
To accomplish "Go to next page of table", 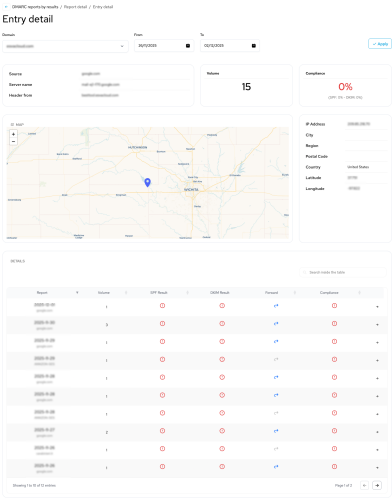I will [377, 485].
